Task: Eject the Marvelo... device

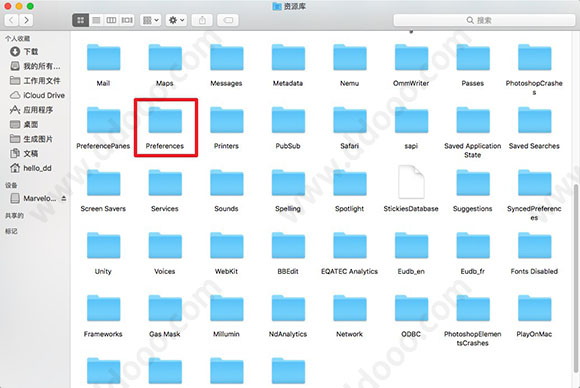Action: coord(64,199)
